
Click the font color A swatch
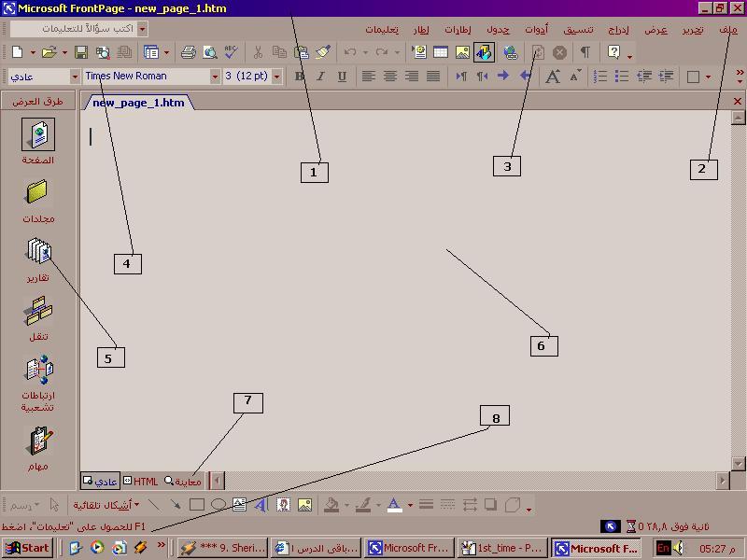coord(394,505)
